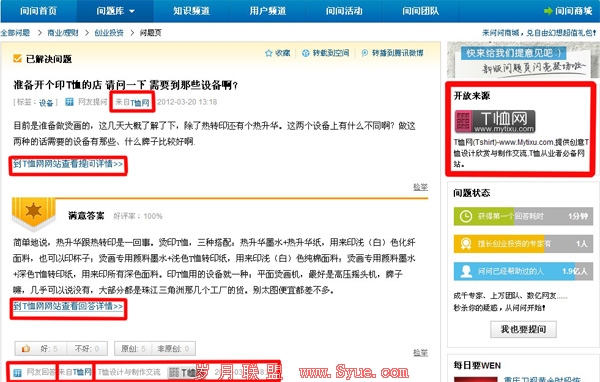Click the 好评率：100% text

pos(138,216)
